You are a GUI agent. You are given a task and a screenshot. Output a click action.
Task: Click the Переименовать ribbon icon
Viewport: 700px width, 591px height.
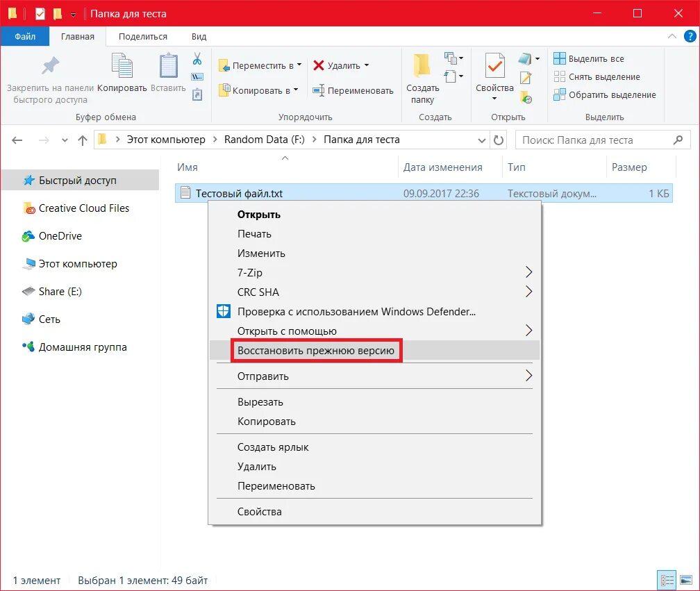[x=318, y=90]
